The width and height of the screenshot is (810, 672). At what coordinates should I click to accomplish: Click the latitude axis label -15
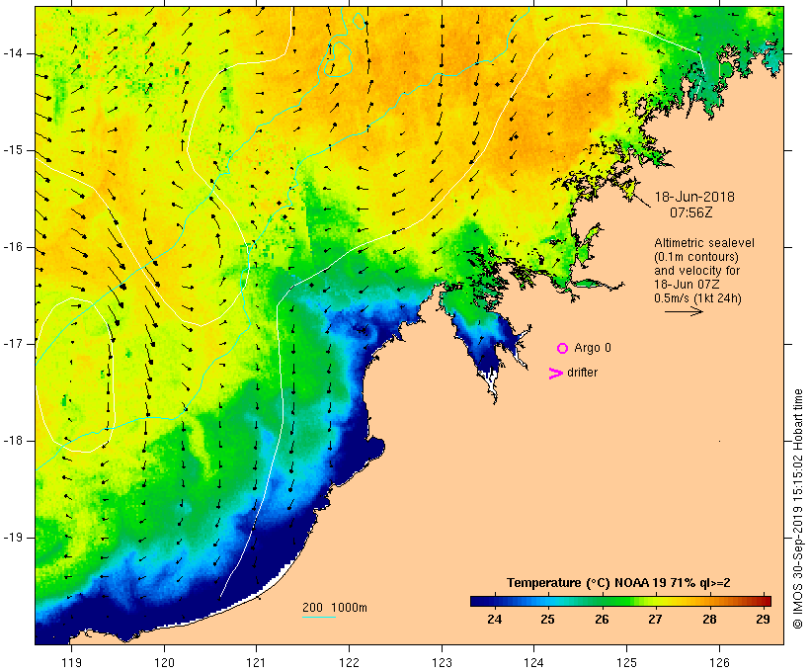pos(13,150)
